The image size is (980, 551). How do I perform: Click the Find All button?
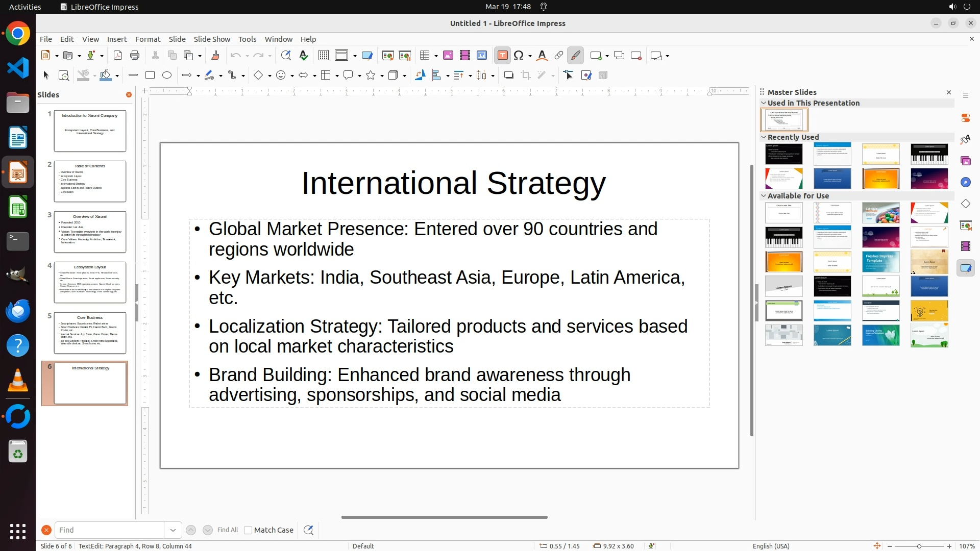pos(228,530)
